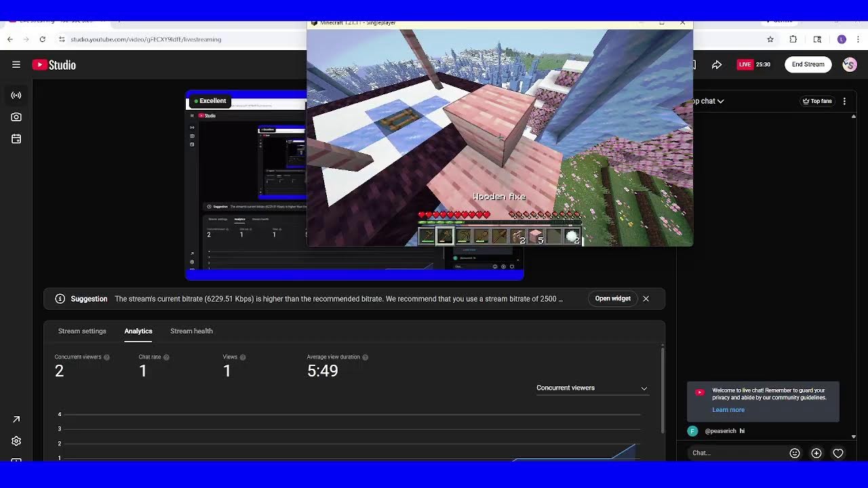Viewport: 868px width, 488px height.
Task: Open the Settings gear in the sidebar
Action: coord(16,441)
